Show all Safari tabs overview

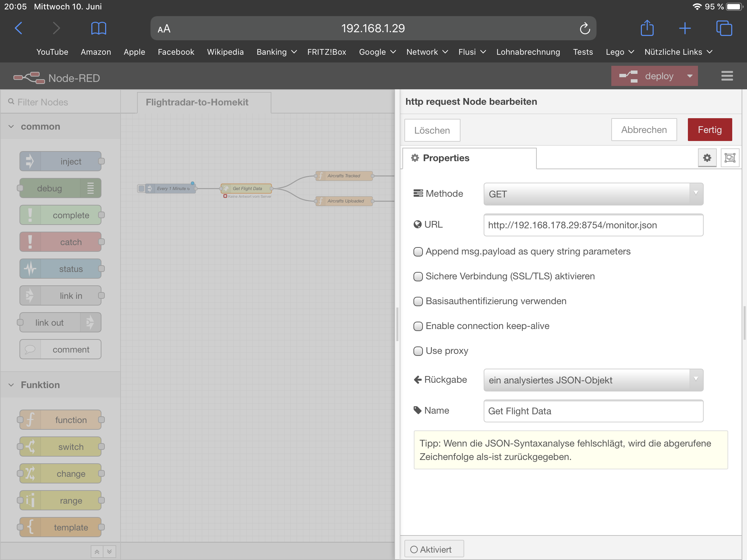coord(724,28)
